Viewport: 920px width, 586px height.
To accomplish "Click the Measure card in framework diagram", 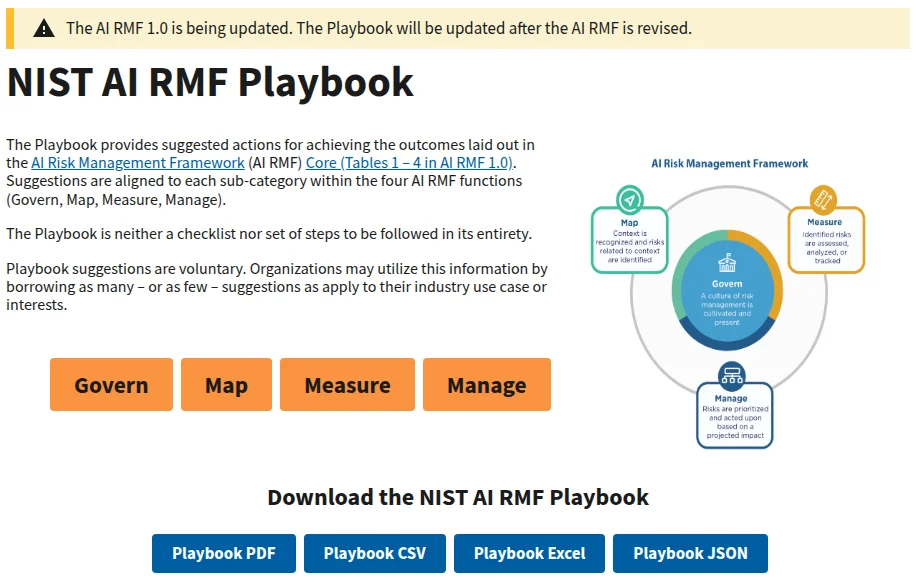I will pyautogui.click(x=826, y=239).
